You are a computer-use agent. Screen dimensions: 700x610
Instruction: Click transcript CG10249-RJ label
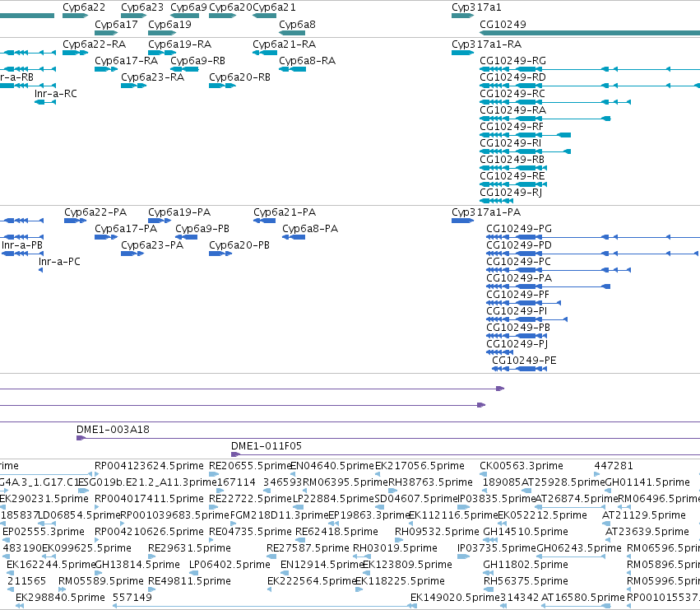[511, 192]
